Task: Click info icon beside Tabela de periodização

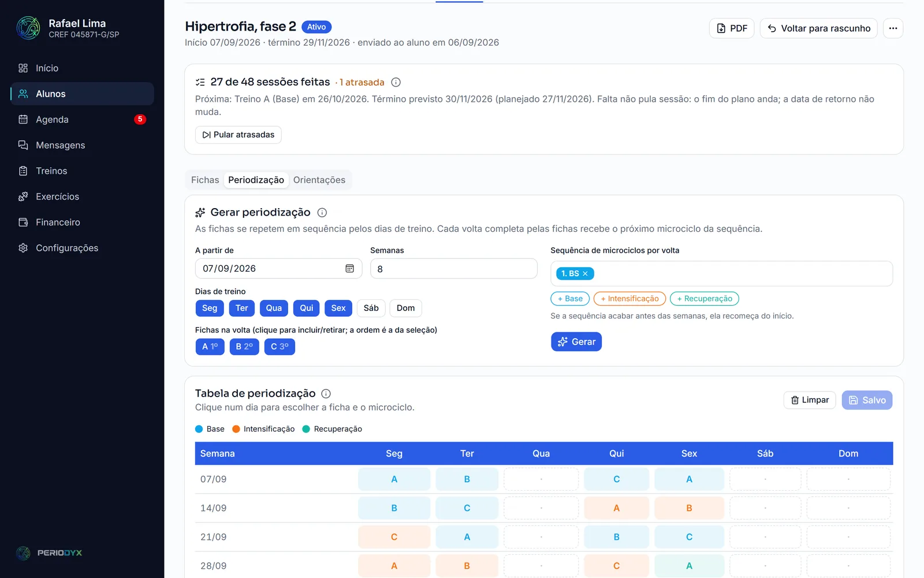Action: (x=326, y=394)
